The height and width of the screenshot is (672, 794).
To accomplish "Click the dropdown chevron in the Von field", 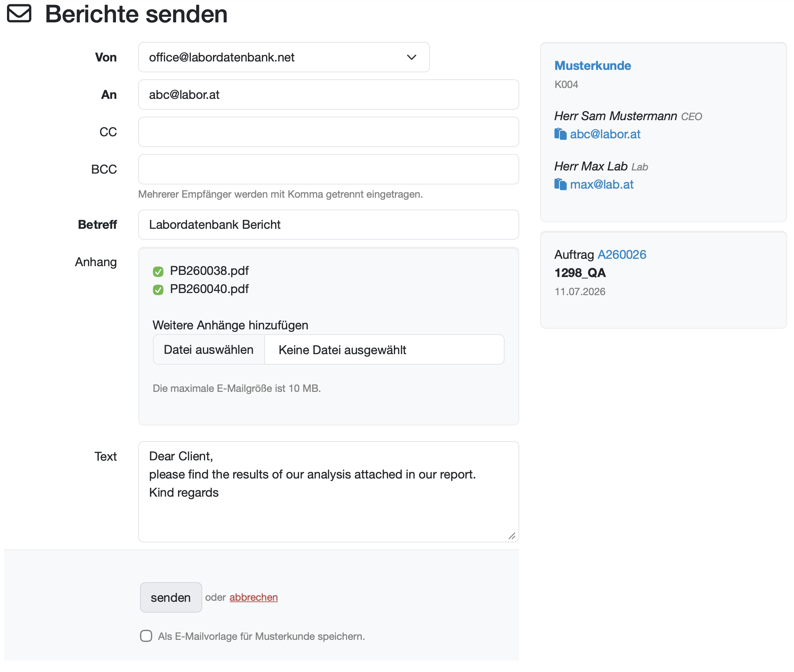I will (411, 57).
